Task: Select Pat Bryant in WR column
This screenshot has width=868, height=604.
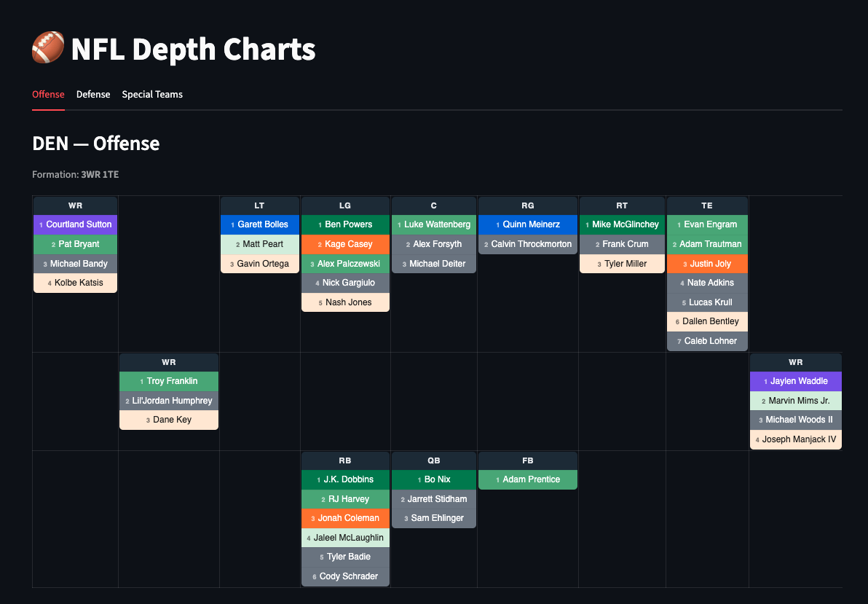Action: 75,244
